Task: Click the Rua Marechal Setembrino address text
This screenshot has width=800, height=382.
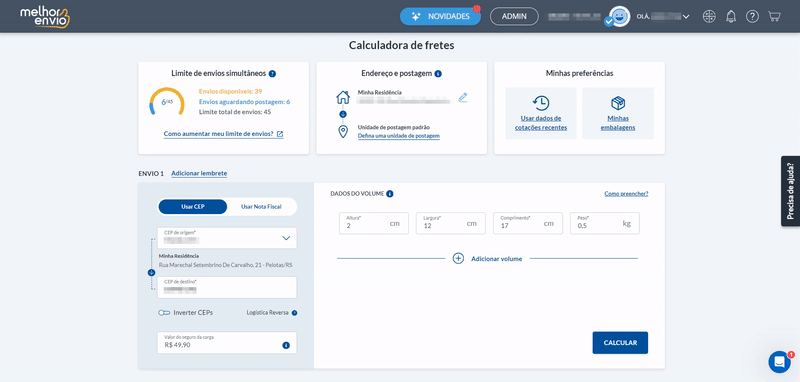Action: [226, 265]
